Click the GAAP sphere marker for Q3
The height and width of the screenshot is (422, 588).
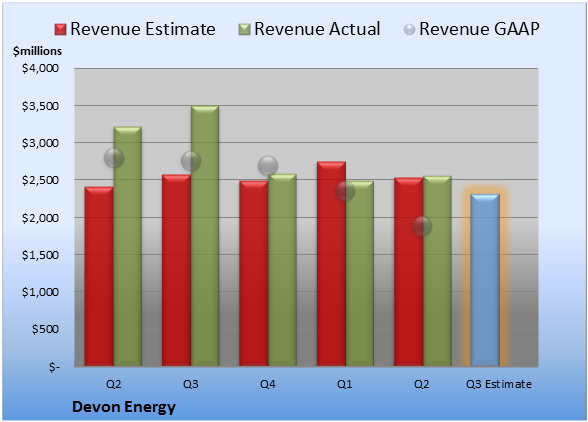[x=191, y=161]
